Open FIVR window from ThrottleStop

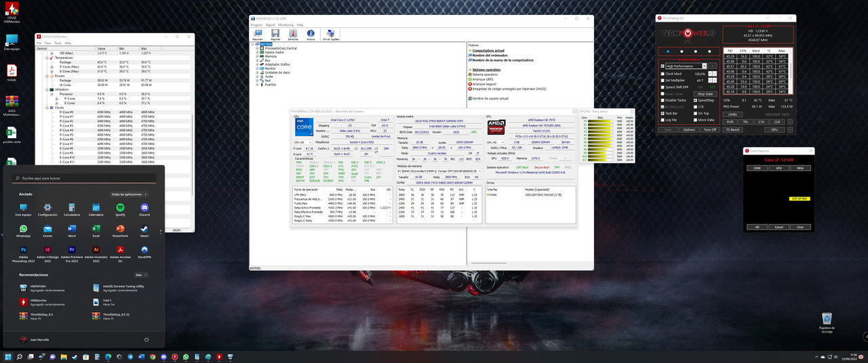tap(730, 122)
